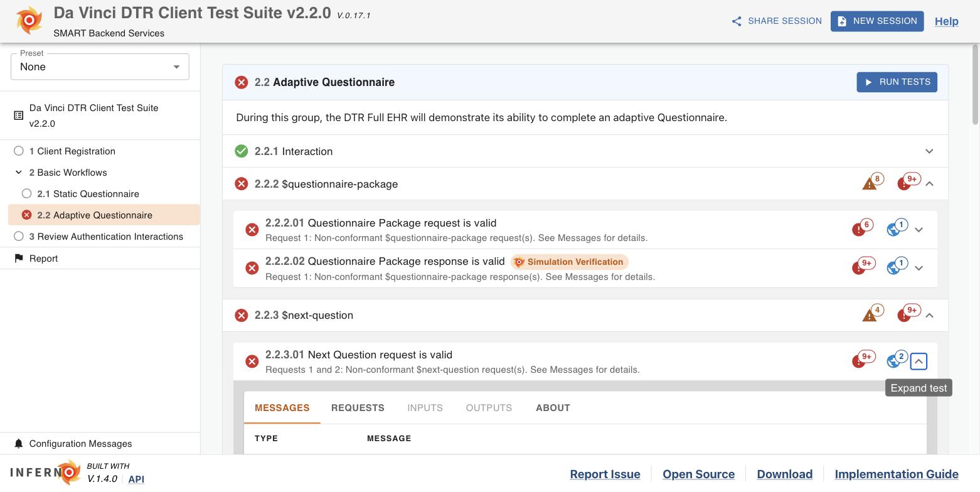The image size is (980, 492).
Task: Click the warning badge showing 4 on $next-question
Action: pyautogui.click(x=873, y=313)
